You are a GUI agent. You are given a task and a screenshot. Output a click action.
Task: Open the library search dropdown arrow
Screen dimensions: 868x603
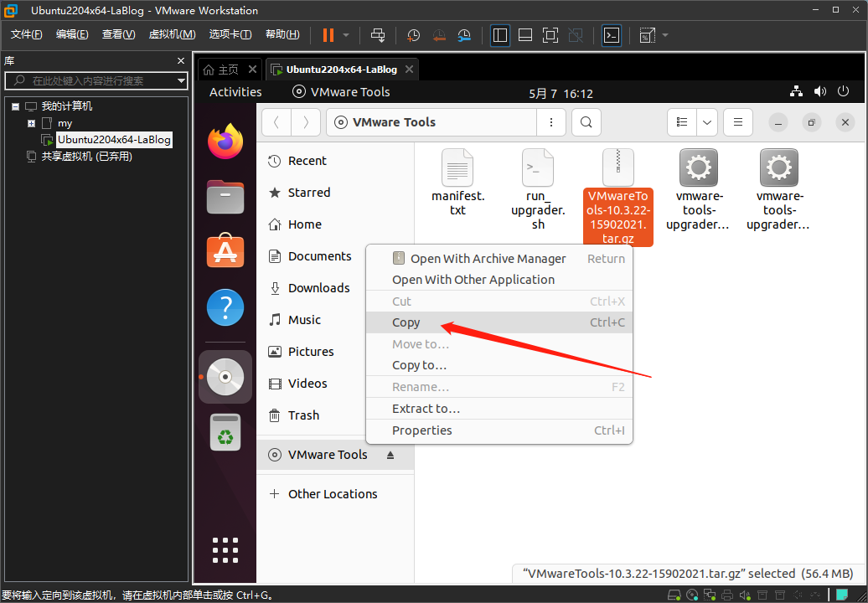tap(181, 80)
